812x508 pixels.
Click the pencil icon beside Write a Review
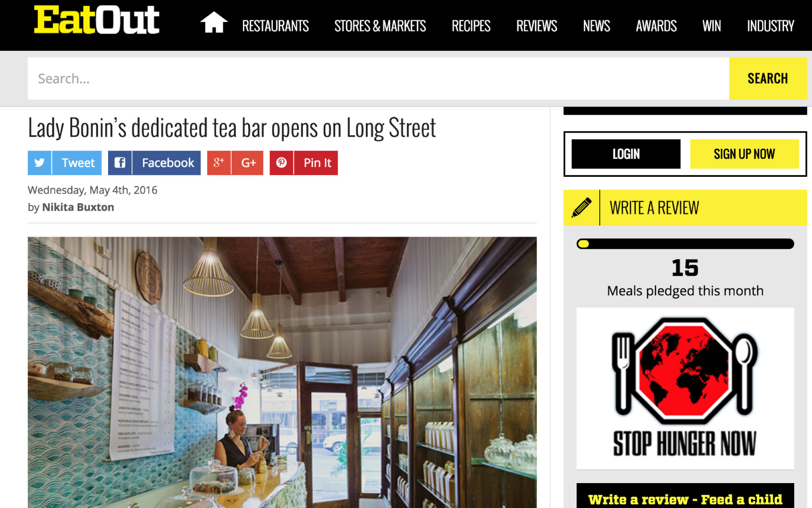pos(582,208)
